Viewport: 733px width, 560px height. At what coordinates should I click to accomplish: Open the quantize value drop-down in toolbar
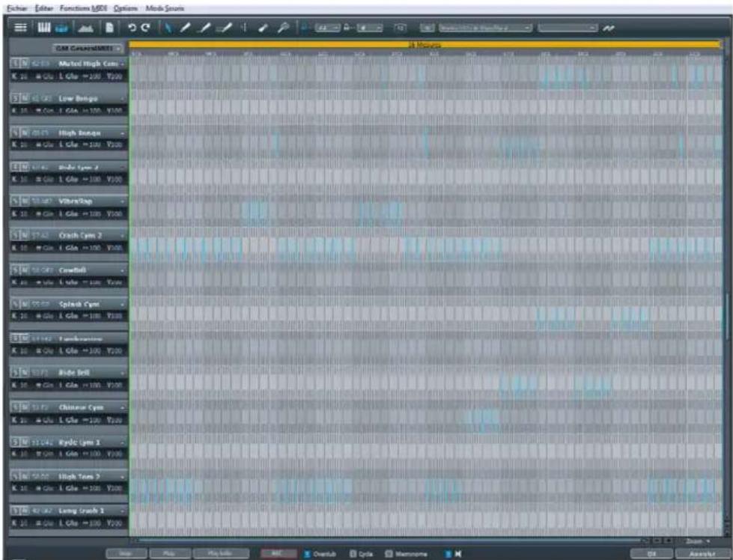[327, 28]
